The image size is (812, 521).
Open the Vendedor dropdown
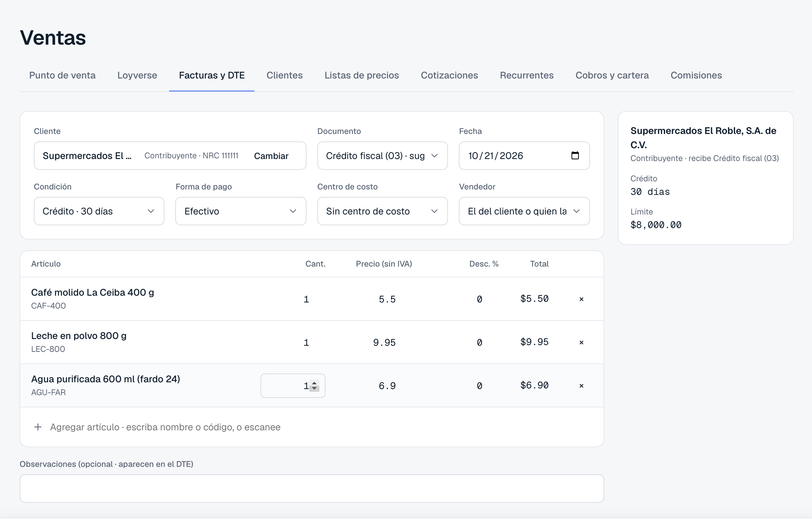point(524,211)
